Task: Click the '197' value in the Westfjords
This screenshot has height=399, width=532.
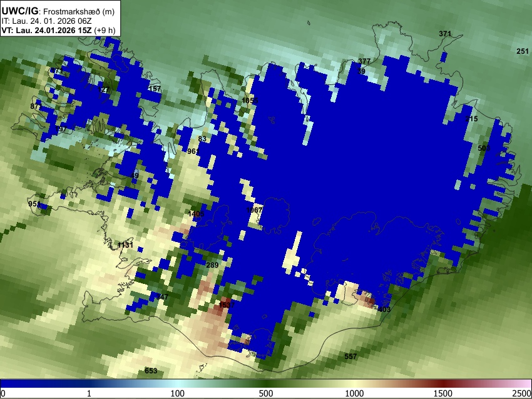Action: [61, 129]
